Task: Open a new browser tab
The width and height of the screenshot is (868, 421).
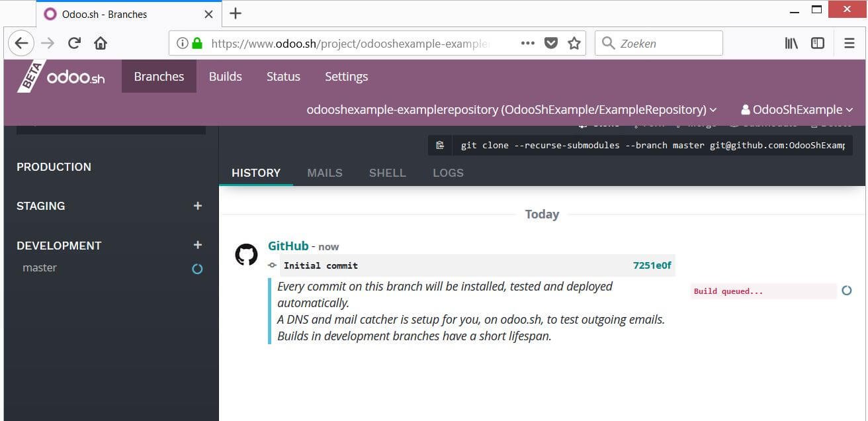Action: pos(236,13)
